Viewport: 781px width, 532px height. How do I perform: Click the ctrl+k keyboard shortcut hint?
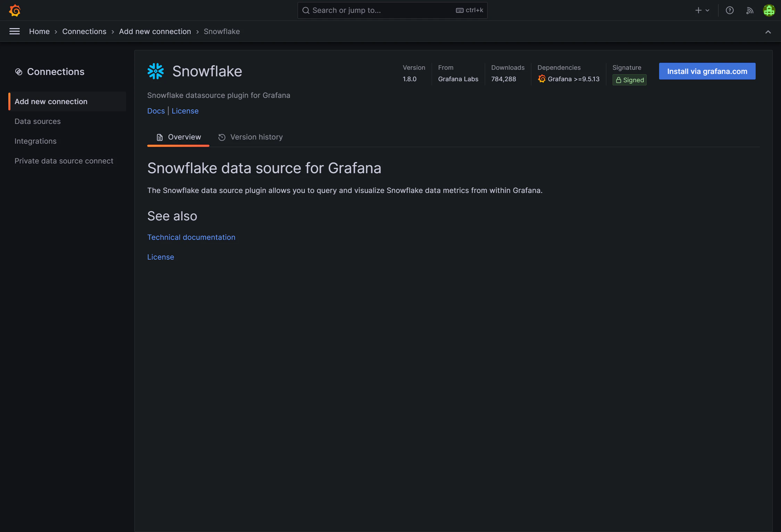470,10
